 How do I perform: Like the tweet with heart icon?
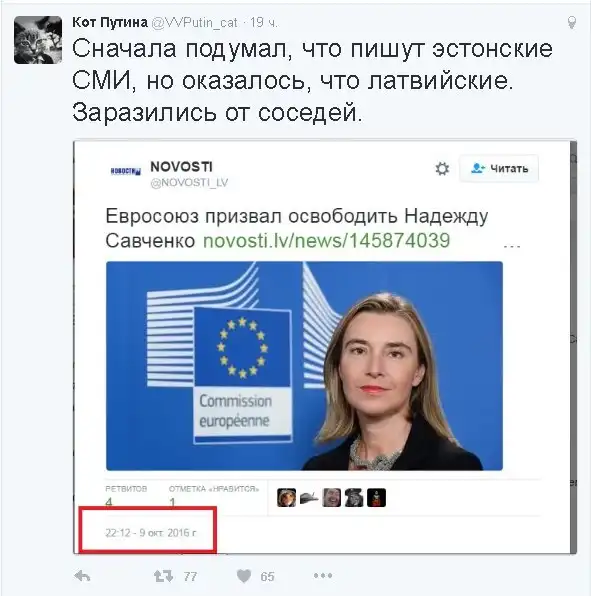tap(244, 576)
